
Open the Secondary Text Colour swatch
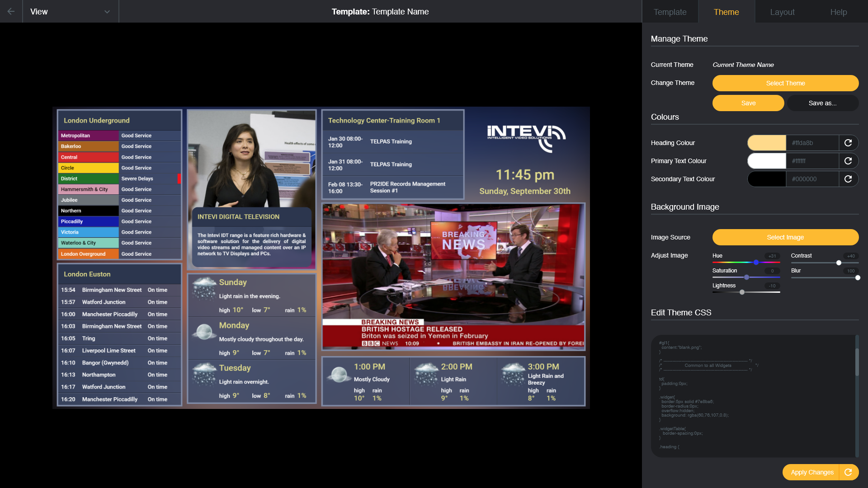coord(767,179)
